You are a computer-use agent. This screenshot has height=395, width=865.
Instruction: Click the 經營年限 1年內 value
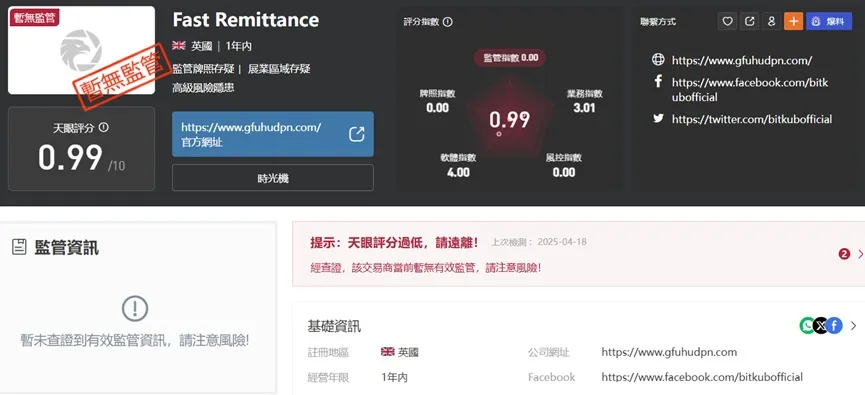click(x=394, y=378)
